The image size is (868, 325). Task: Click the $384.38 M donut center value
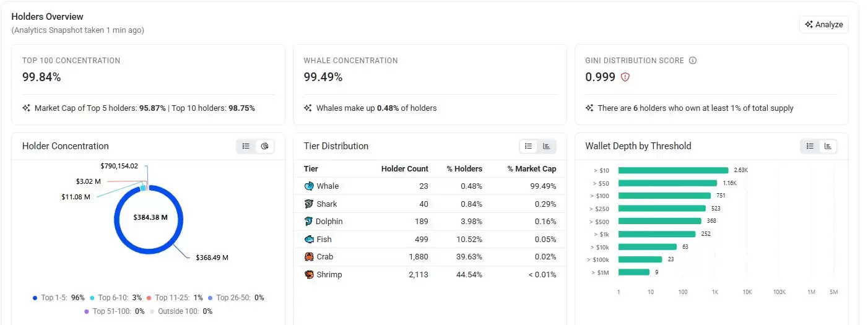click(x=150, y=217)
